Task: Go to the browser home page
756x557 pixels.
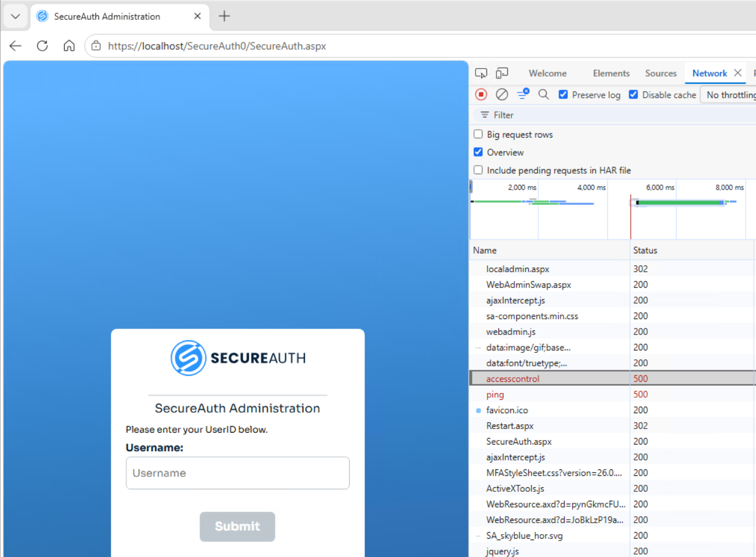Action: click(69, 46)
